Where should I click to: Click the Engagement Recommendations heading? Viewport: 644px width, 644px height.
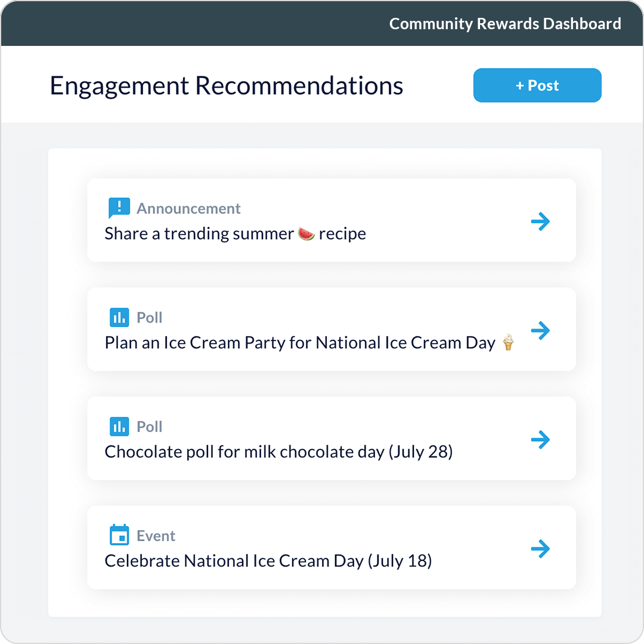227,86
